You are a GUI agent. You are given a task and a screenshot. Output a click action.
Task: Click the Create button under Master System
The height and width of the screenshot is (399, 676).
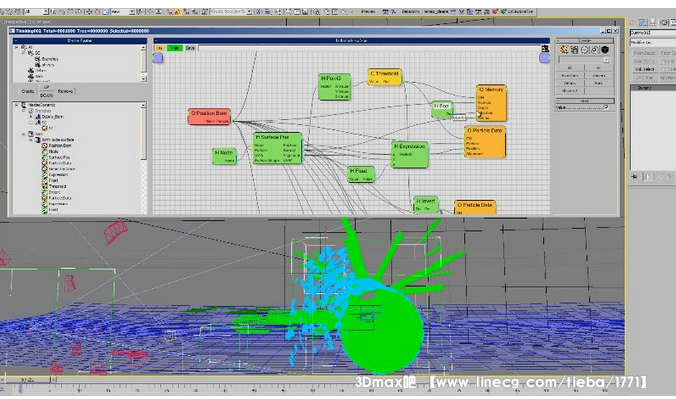click(28, 91)
